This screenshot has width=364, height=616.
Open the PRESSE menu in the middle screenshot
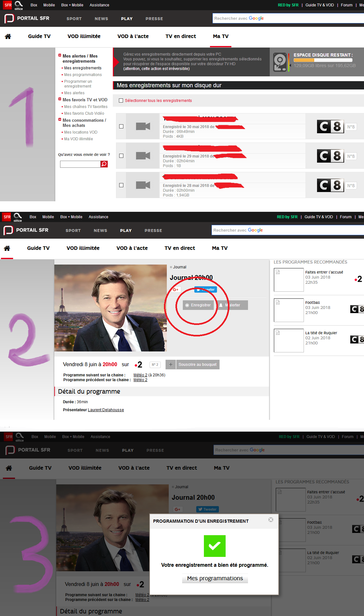[153, 231]
